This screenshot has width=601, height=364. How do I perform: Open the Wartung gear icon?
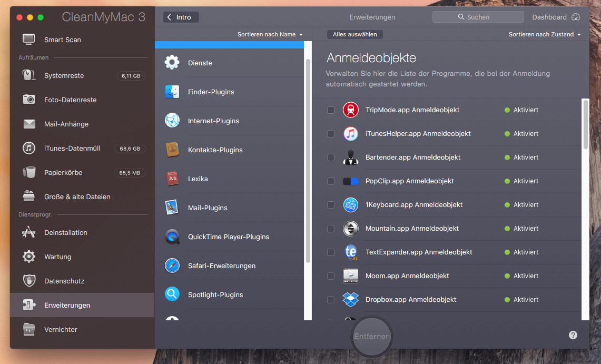[x=29, y=257]
